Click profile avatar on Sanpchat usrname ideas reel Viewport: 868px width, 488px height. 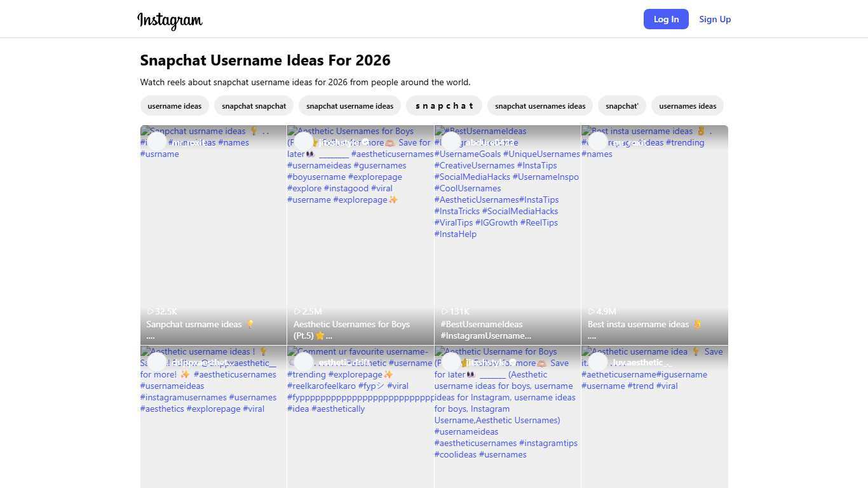coord(157,142)
